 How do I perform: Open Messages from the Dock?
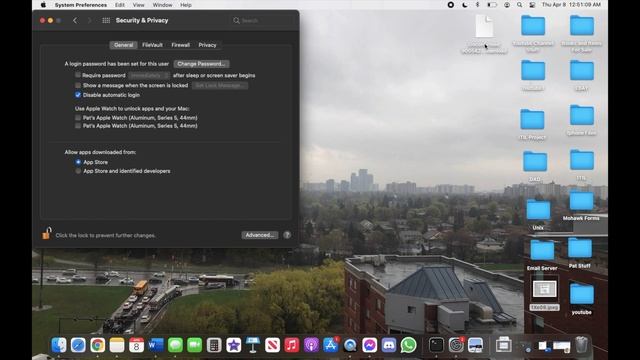tap(175, 345)
